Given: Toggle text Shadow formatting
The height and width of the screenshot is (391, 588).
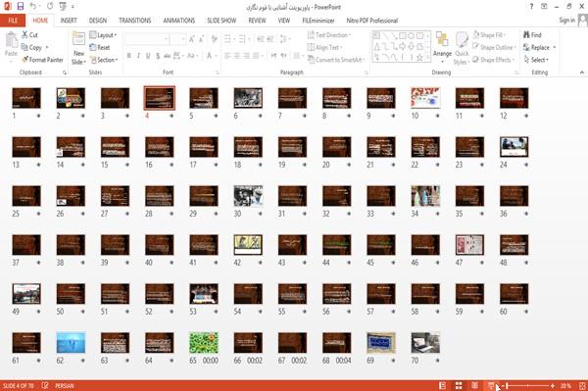Looking at the screenshot, I should 158,56.
